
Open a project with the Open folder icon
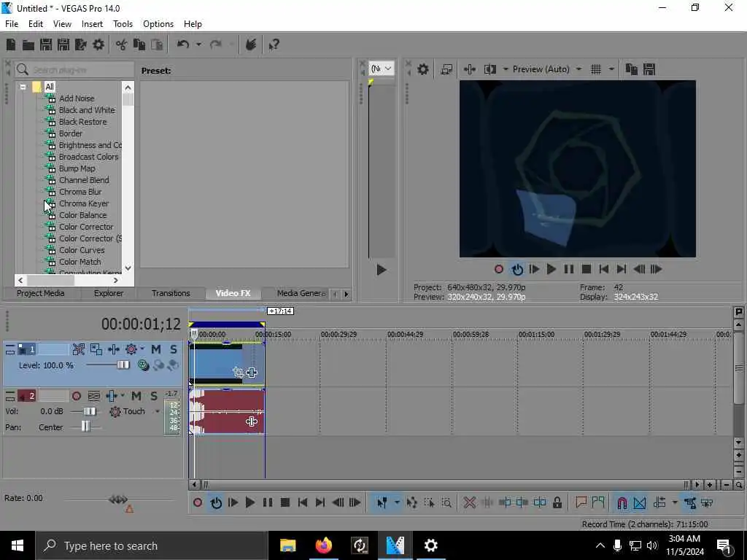pos(28,44)
